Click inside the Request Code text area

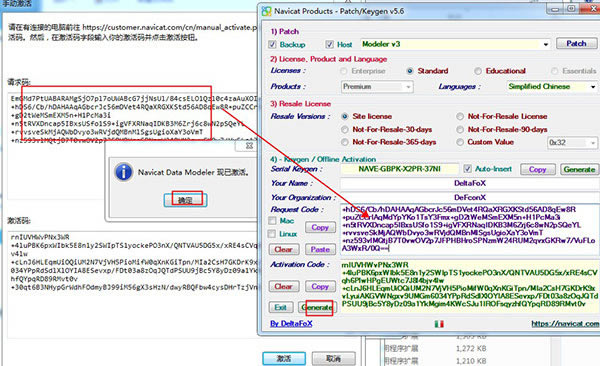coord(470,229)
